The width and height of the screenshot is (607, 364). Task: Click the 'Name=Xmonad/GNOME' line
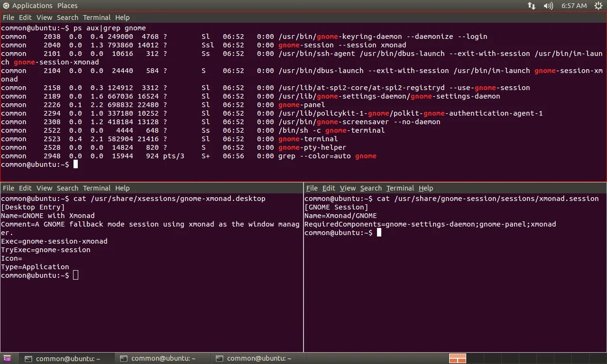pos(340,216)
